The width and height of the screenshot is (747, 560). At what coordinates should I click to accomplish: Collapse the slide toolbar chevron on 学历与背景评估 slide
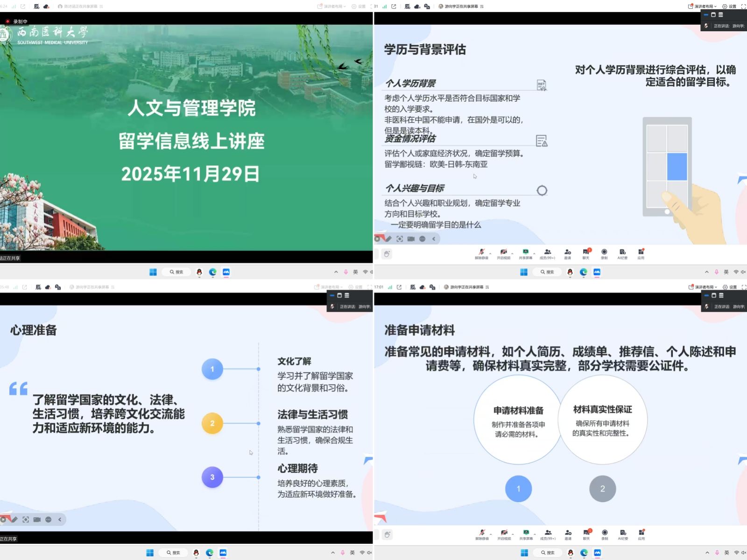(434, 239)
